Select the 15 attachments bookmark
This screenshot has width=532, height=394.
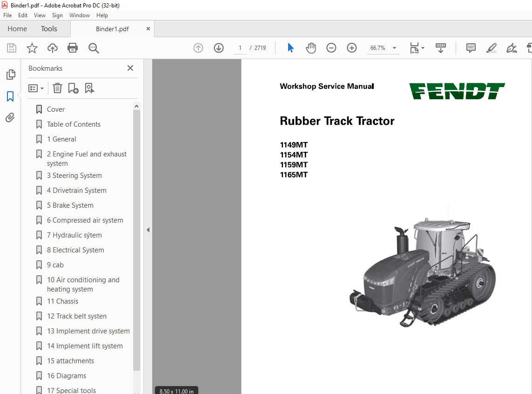point(71,361)
